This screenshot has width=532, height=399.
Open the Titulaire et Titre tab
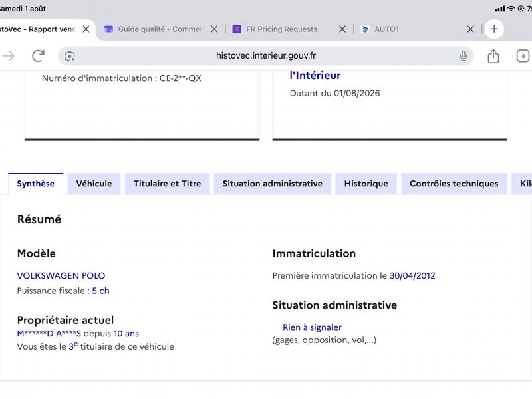168,184
